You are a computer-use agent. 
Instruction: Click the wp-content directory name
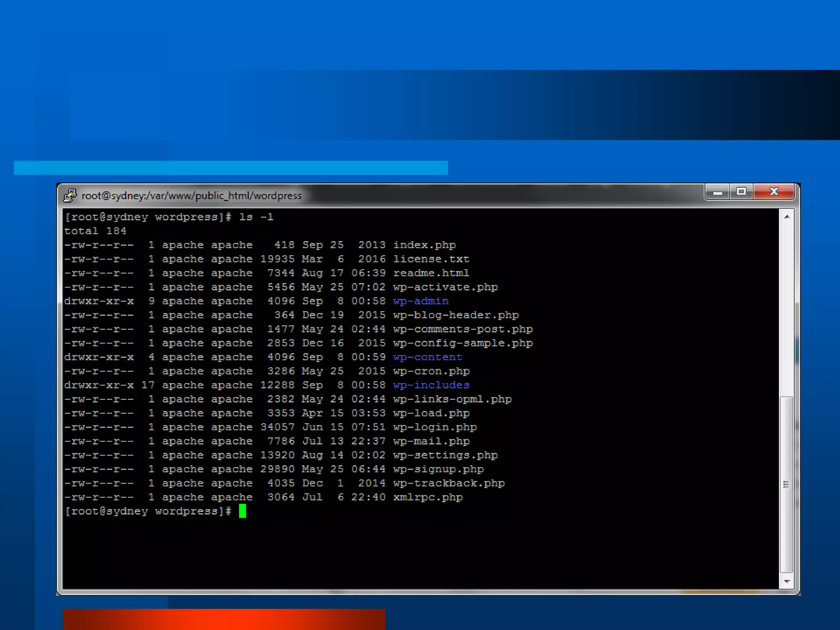coord(428,357)
